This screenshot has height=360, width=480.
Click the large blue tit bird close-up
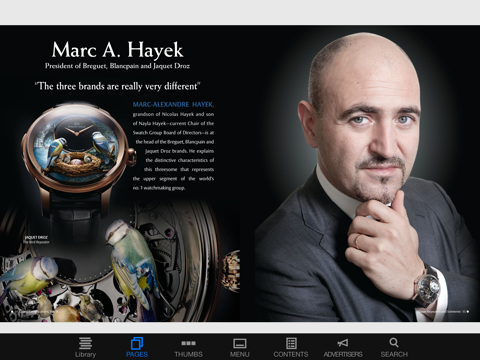click(x=133, y=263)
